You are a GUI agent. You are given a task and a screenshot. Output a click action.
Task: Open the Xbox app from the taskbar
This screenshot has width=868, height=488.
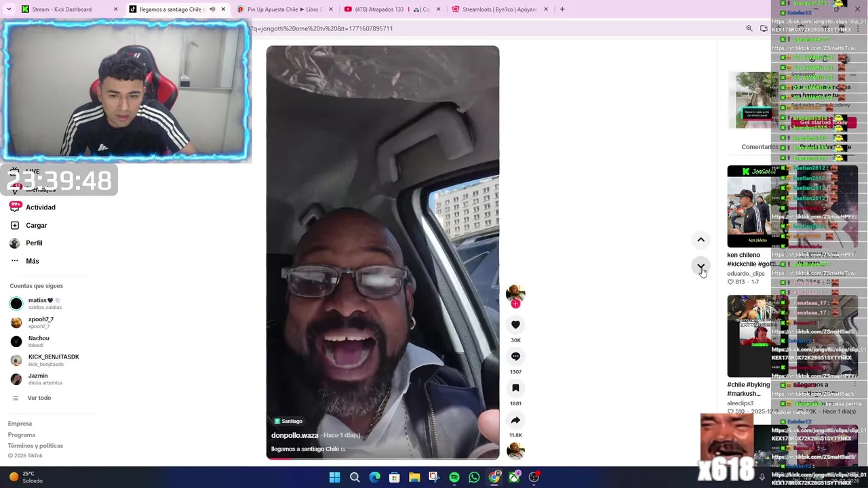coord(515,478)
